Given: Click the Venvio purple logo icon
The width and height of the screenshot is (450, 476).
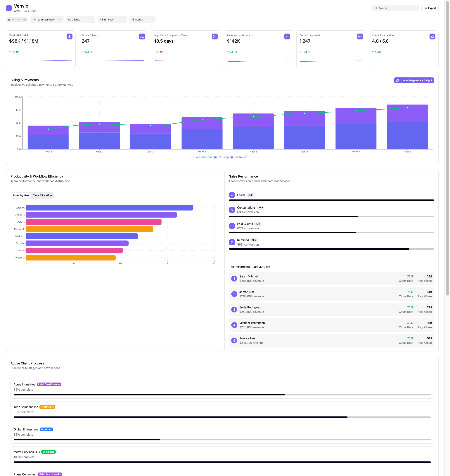Looking at the screenshot, I should 9,8.
